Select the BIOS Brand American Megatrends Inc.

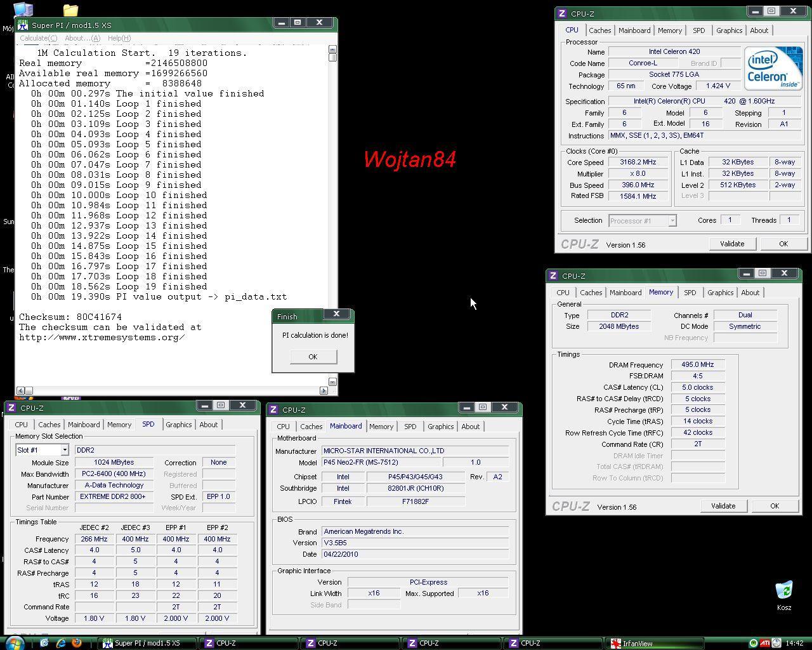tap(415, 531)
